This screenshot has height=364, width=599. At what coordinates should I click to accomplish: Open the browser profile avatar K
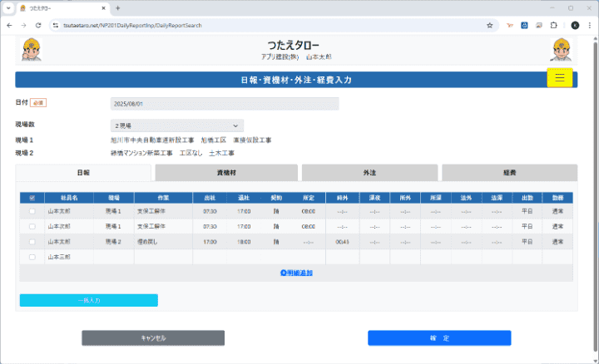575,25
